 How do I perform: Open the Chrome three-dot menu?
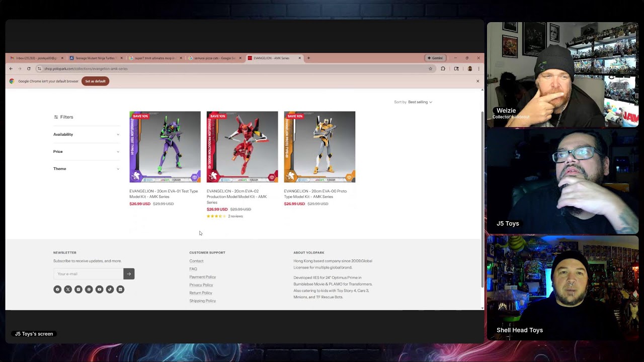click(478, 68)
